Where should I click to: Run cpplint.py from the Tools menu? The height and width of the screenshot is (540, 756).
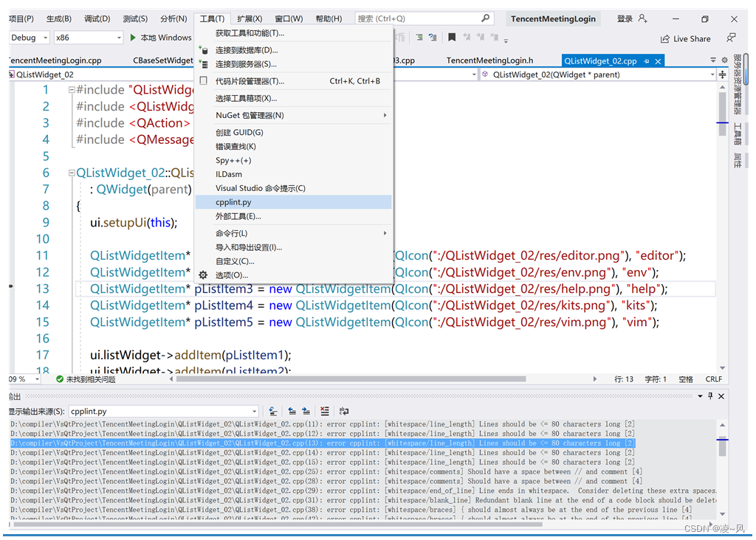pos(294,202)
